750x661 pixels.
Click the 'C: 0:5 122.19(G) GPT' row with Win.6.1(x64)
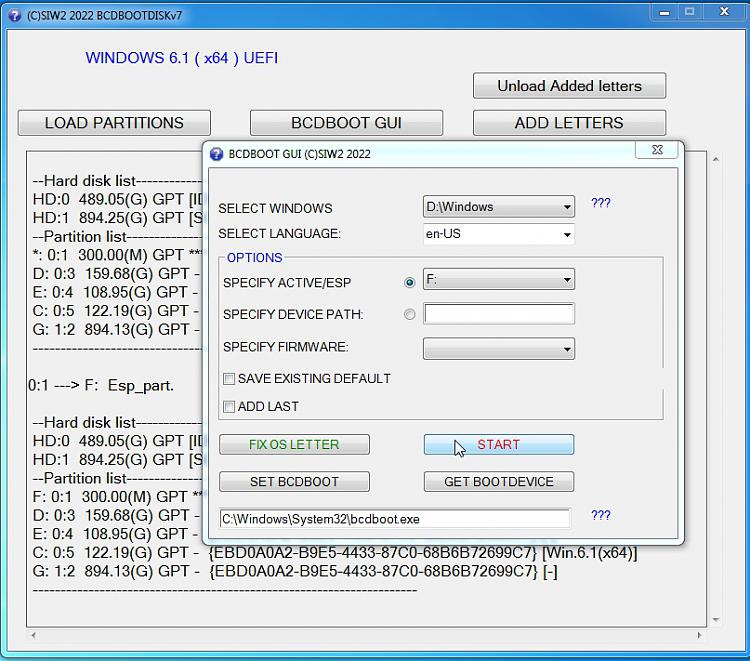[335, 553]
